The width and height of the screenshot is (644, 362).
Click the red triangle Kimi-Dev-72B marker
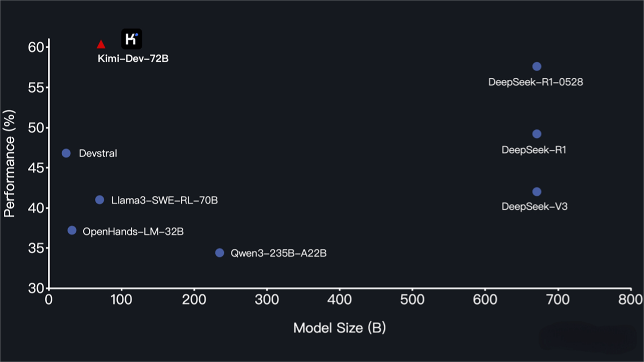(101, 45)
